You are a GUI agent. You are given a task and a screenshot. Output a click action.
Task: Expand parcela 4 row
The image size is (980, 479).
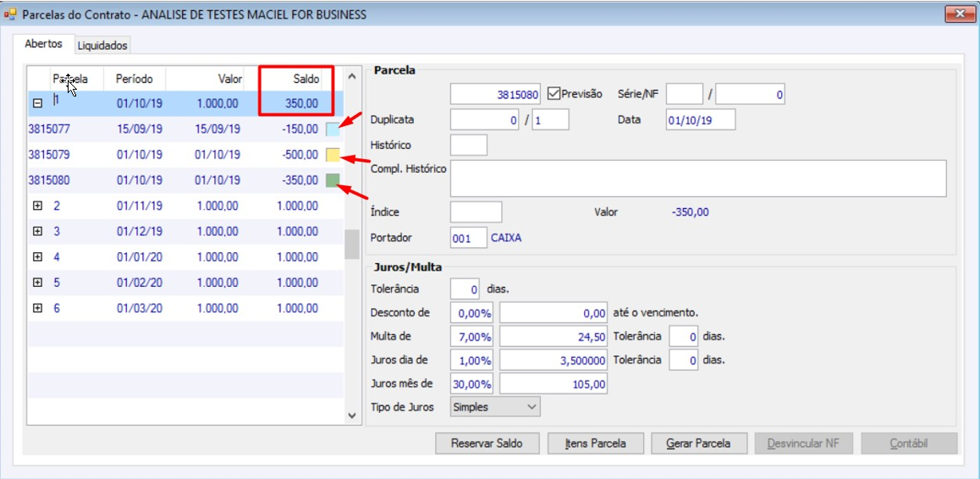[x=37, y=256]
